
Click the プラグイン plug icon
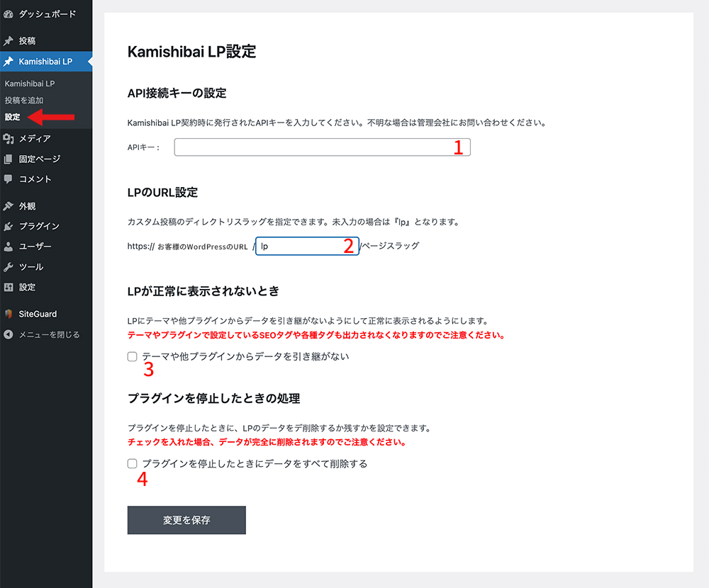click(8, 227)
